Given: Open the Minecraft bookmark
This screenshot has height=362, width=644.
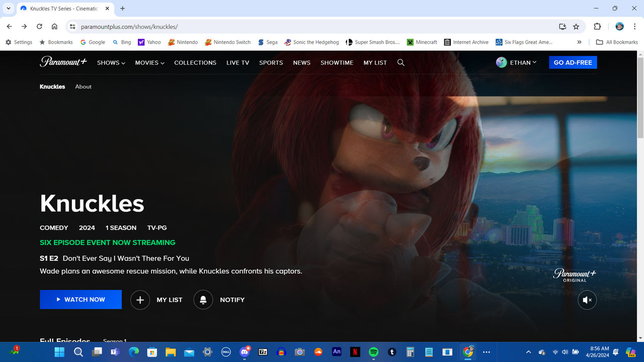Looking at the screenshot, I should click(422, 42).
